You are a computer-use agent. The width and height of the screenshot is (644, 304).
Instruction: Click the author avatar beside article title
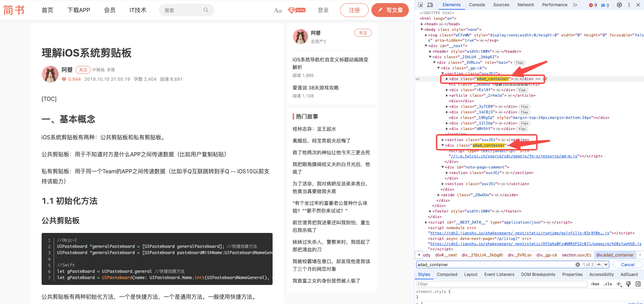[50, 74]
